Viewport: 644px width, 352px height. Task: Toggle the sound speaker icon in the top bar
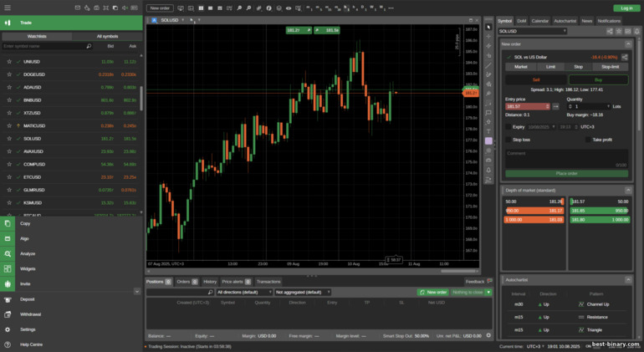[x=125, y=8]
